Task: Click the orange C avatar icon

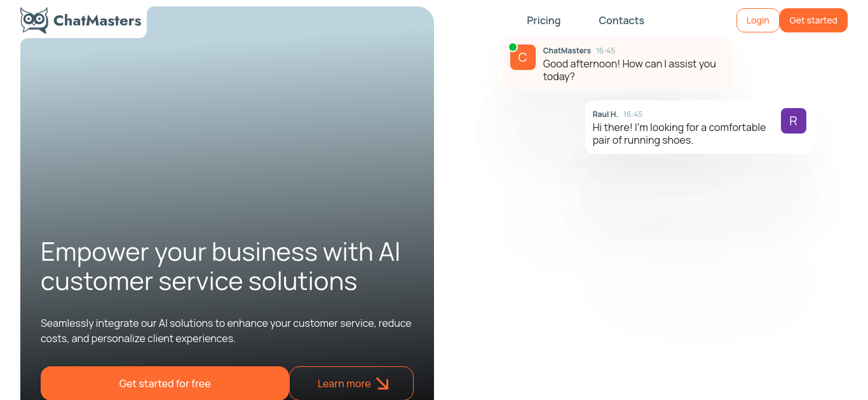Action: coord(523,57)
